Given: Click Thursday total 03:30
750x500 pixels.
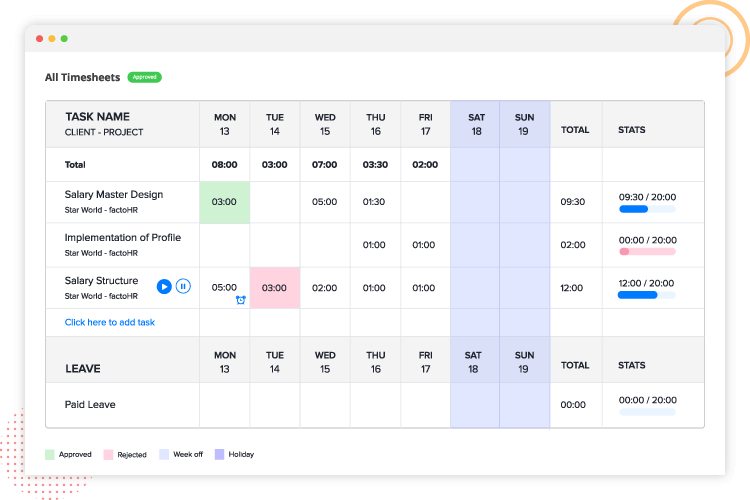Looking at the screenshot, I should tap(375, 165).
